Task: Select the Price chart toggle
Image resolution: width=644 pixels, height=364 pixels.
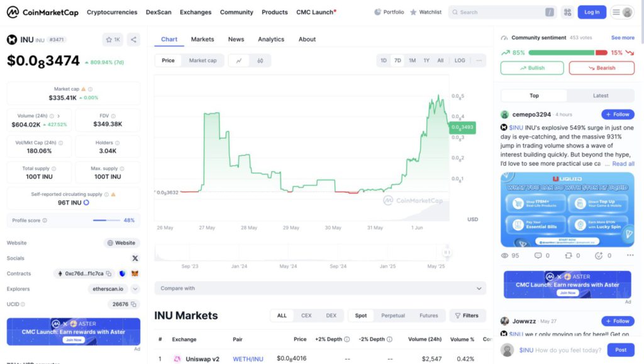Action: 168,60
